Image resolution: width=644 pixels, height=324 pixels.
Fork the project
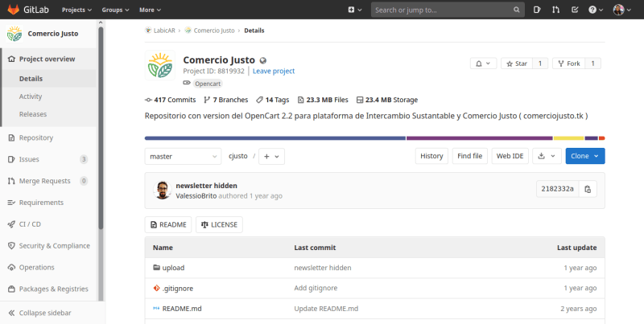click(569, 64)
